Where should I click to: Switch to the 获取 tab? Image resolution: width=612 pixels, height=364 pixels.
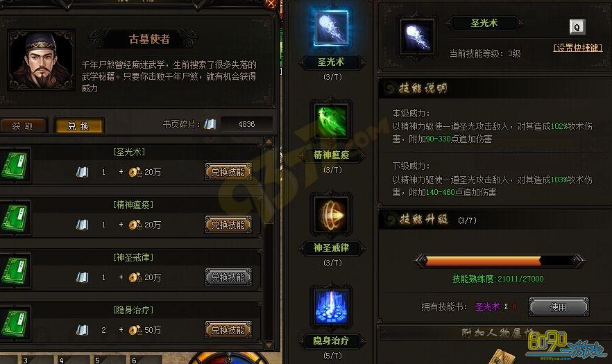pos(23,126)
